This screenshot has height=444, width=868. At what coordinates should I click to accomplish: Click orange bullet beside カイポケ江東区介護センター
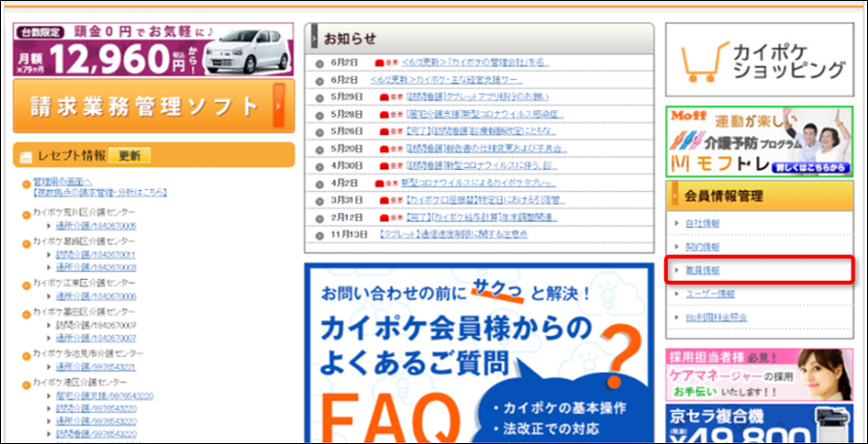click(26, 286)
